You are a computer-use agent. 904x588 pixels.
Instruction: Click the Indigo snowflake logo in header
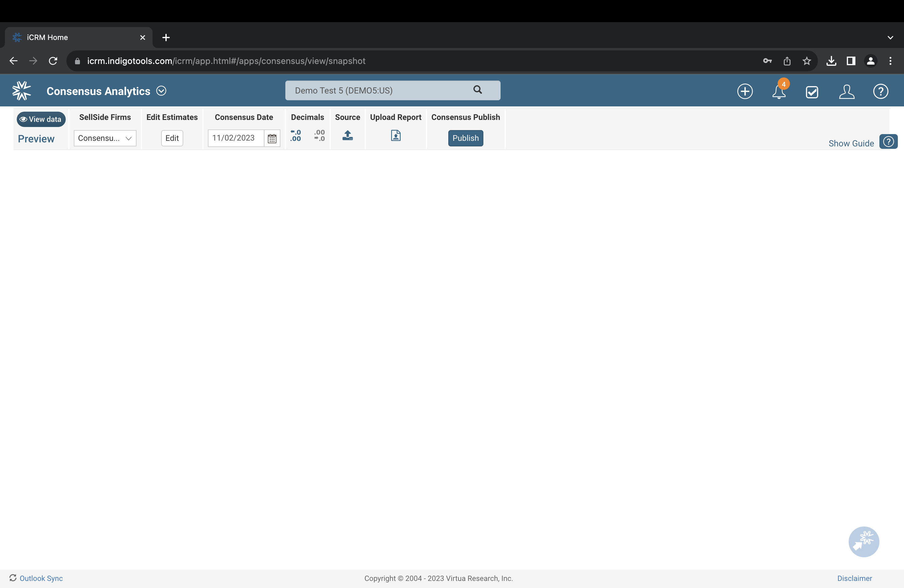(22, 91)
